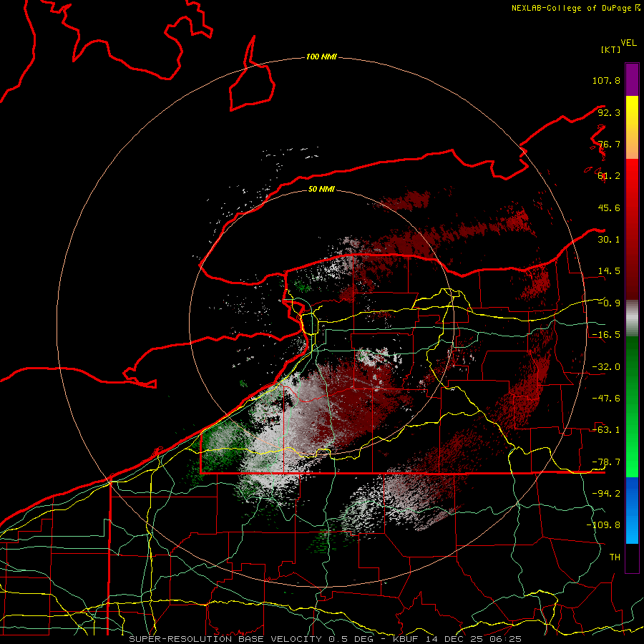Click the 50 NMI range ring label
Viewport: 644px width, 644px height.
(321, 189)
